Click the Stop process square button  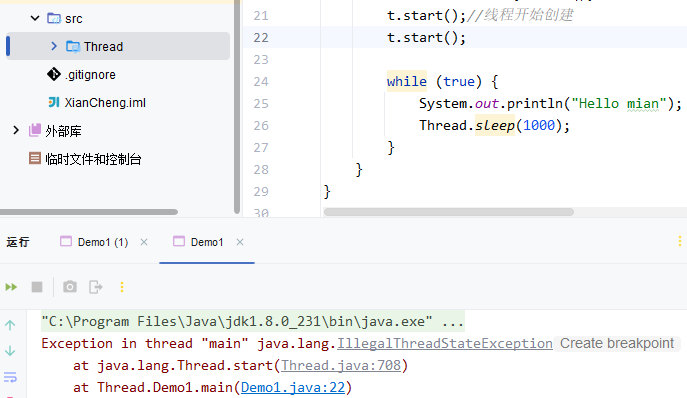(x=37, y=287)
